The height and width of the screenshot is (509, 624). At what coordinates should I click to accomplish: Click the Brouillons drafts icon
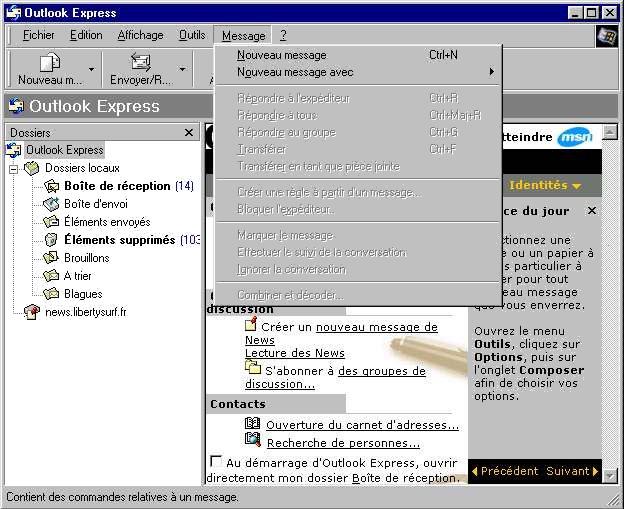point(51,257)
